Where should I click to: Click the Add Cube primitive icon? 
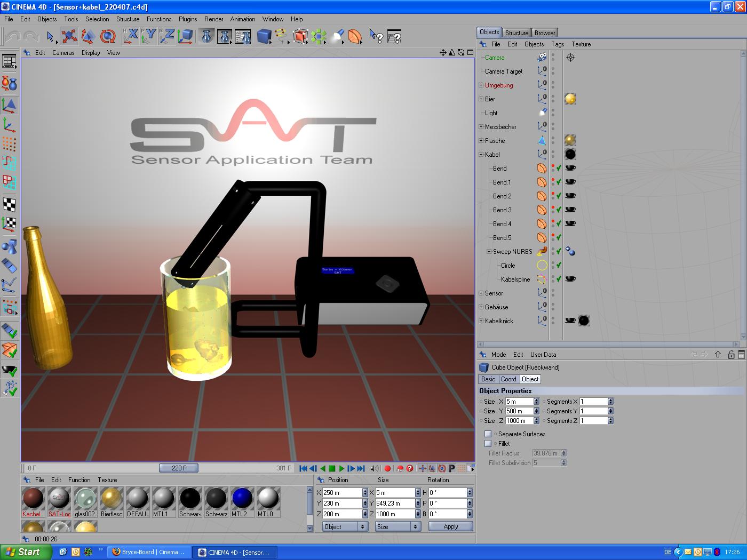pos(264,36)
